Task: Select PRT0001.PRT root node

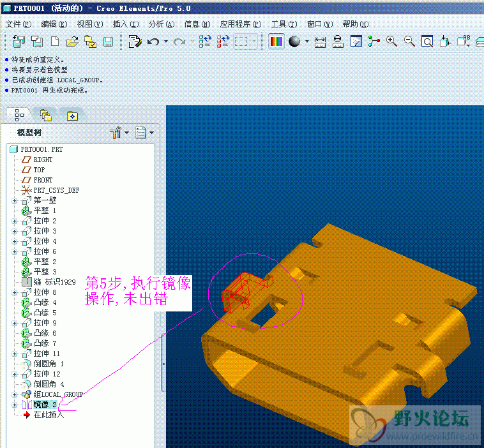Action: 36,149
